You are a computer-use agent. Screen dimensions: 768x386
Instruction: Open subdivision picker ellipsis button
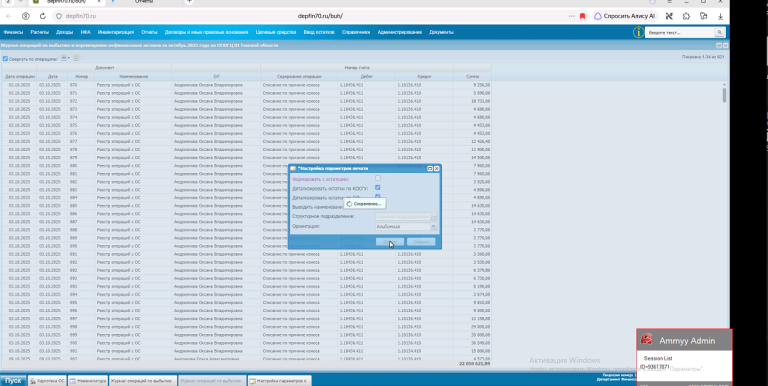pos(434,217)
